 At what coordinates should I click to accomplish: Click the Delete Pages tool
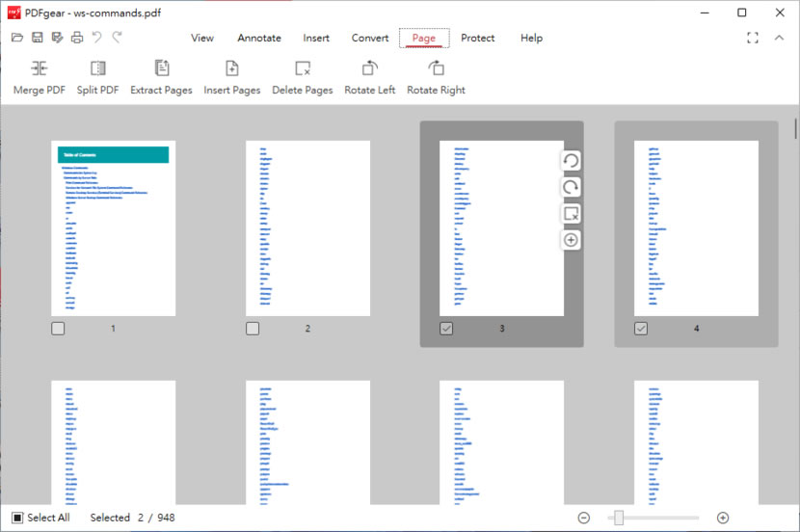tap(303, 77)
